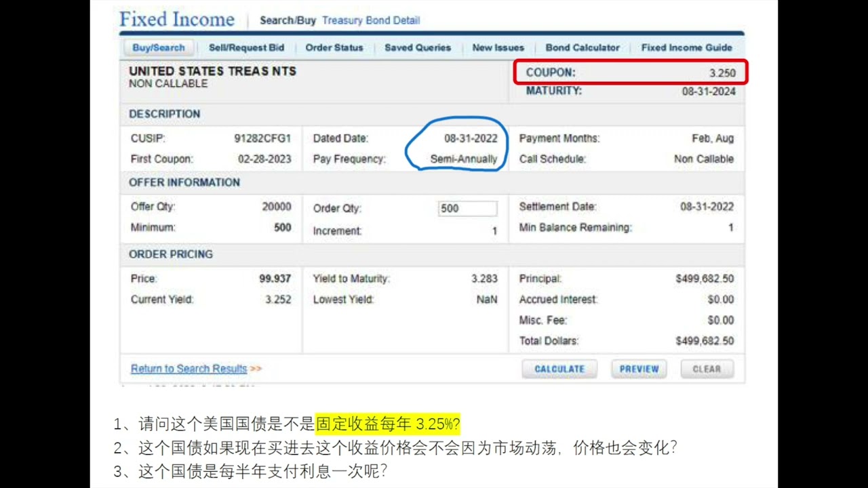This screenshot has height=488, width=868.
Task: Click the Yield to Maturity value 3.283
Action: point(484,279)
